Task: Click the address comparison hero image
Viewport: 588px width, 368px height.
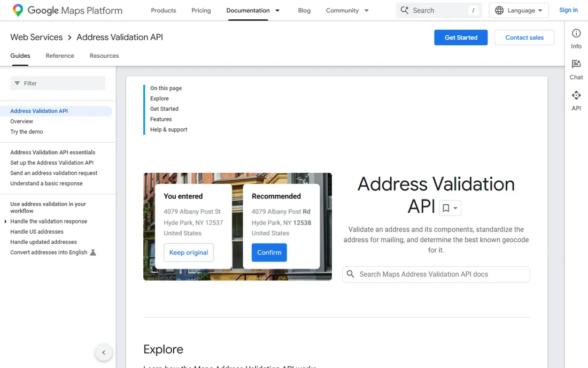Action: 237,227
